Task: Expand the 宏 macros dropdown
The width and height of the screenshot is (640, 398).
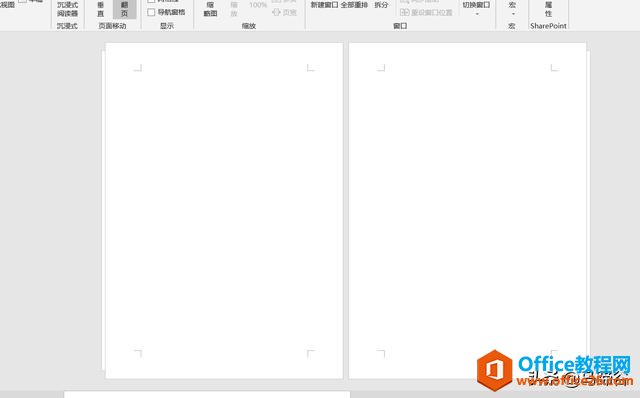Action: coord(512,8)
